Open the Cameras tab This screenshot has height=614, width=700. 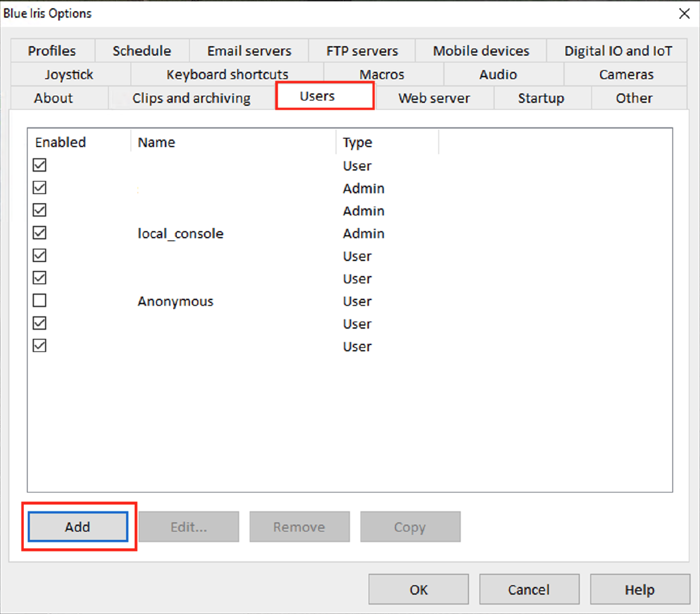tap(626, 75)
